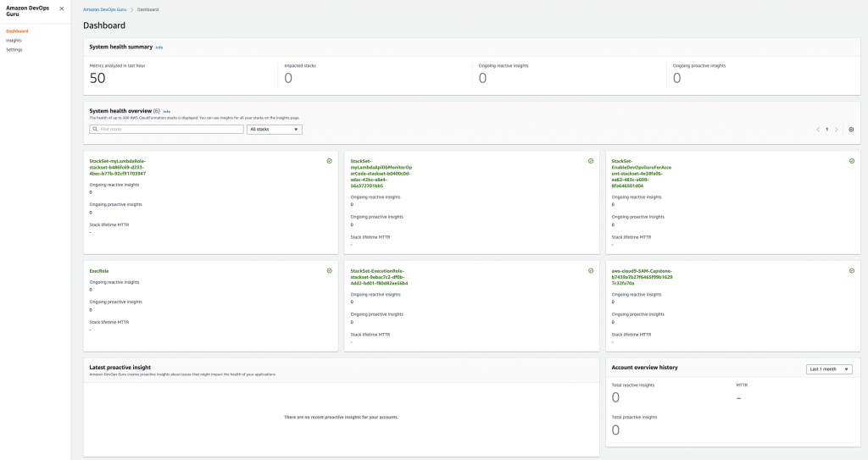Click the MTTR label in account overview
The image size is (868, 460).
click(x=742, y=385)
